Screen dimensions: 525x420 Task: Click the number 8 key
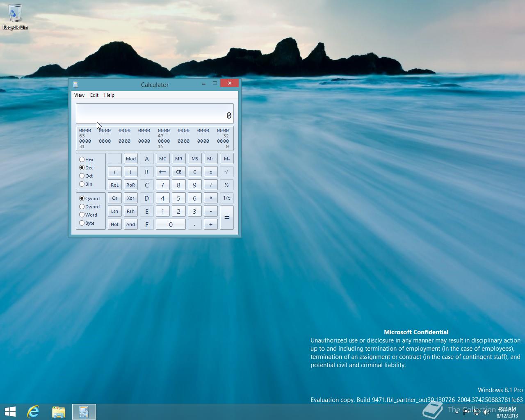pyautogui.click(x=178, y=185)
